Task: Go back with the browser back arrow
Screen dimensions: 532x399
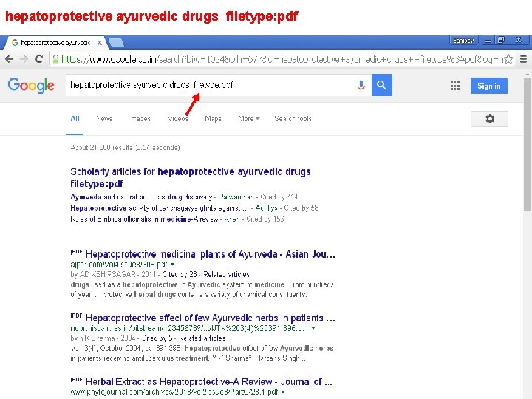Action: [x=9, y=59]
